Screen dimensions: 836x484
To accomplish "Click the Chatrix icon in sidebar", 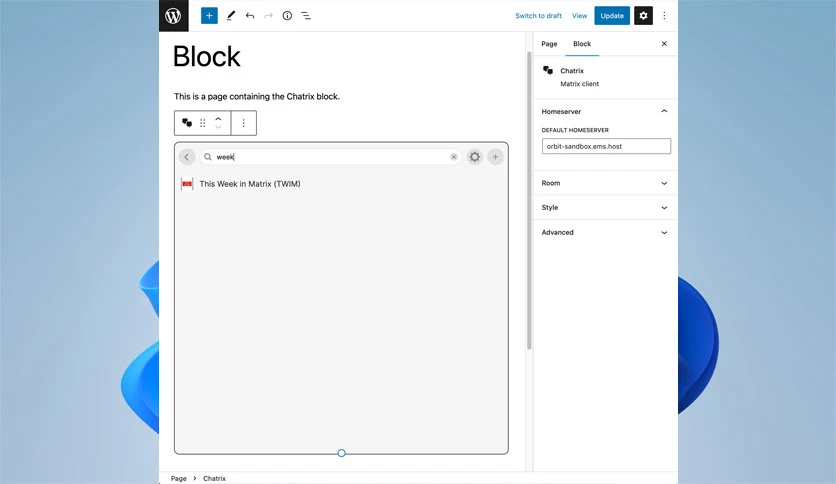I will [548, 70].
